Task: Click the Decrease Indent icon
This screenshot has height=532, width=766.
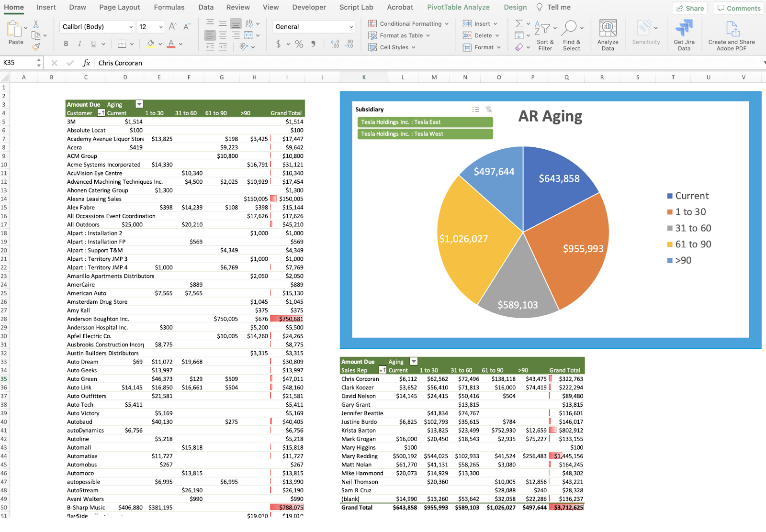Action: click(210, 47)
